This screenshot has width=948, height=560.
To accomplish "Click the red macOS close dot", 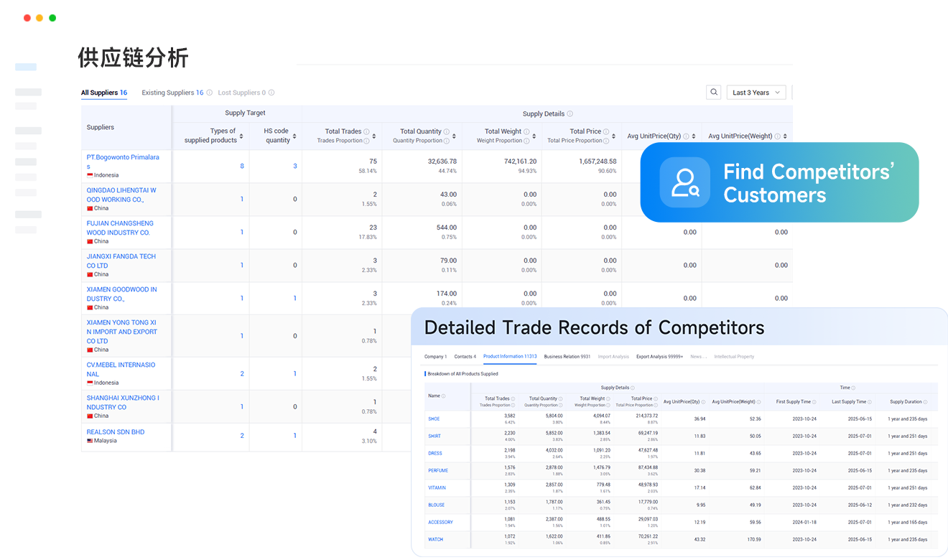I will (27, 18).
